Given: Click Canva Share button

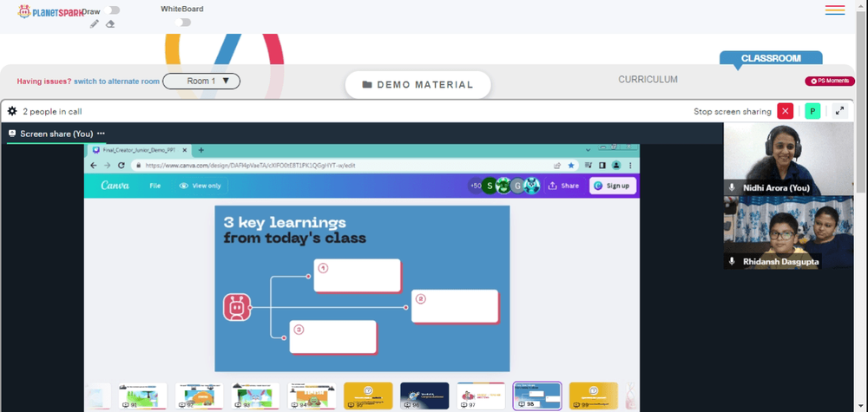Looking at the screenshot, I should 563,186.
